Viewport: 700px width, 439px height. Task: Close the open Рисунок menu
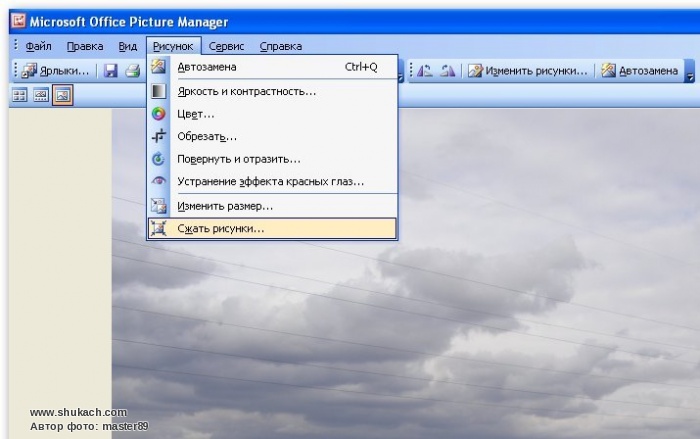pyautogui.click(x=173, y=46)
